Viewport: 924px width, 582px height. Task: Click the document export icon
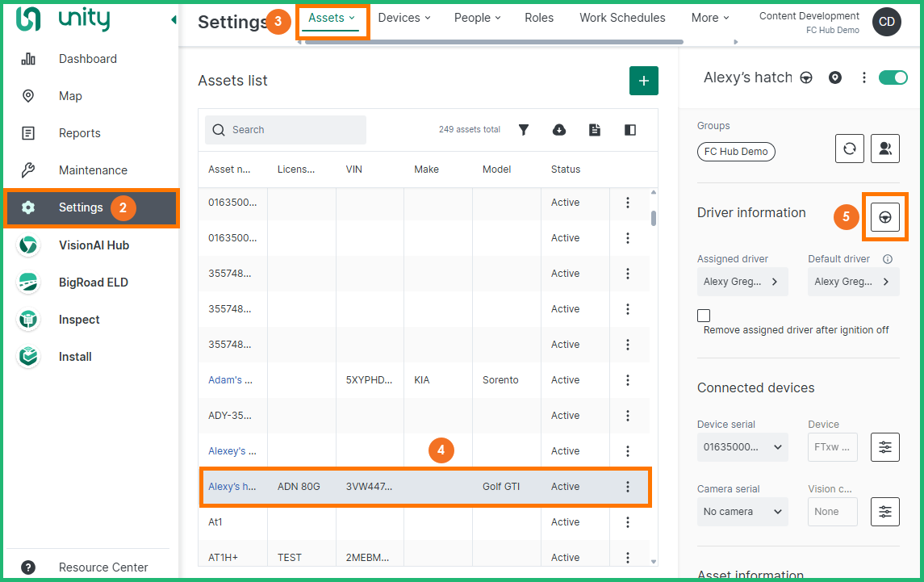click(x=595, y=130)
